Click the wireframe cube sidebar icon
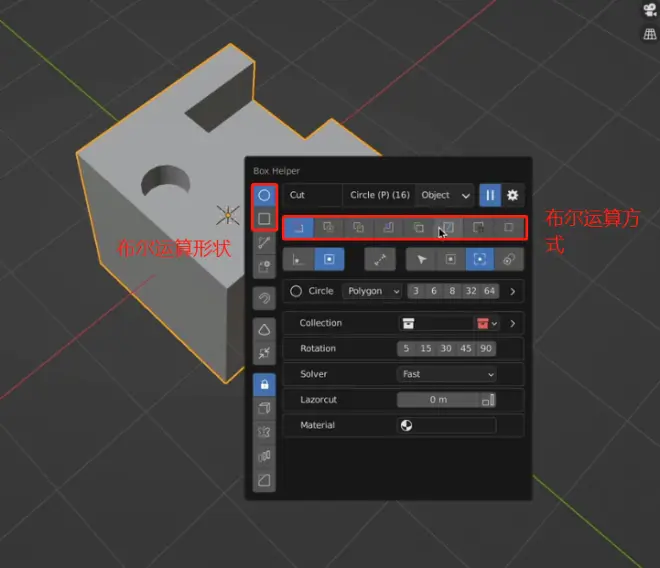660x568 pixels. [x=264, y=408]
